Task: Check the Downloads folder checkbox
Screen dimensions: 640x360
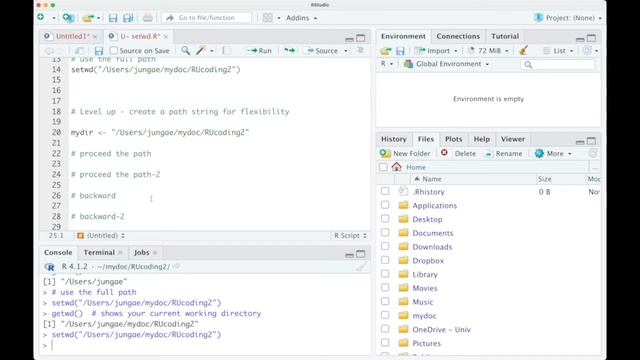Action: [x=385, y=247]
